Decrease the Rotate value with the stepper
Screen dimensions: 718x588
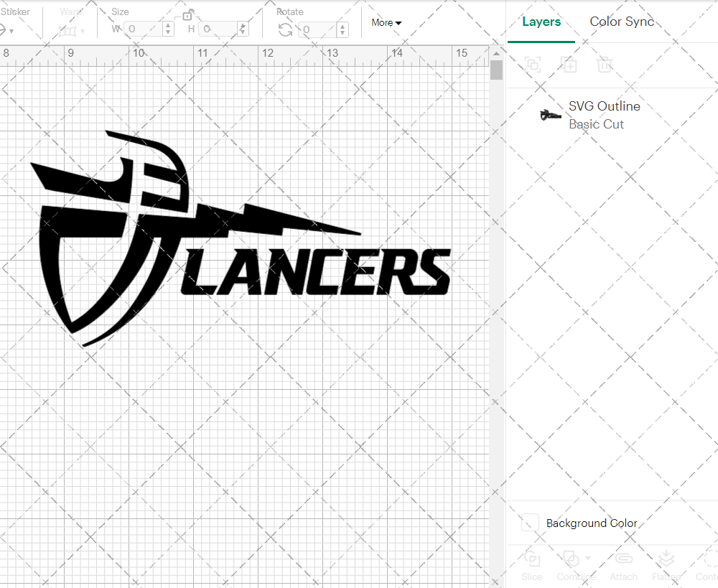tap(342, 33)
